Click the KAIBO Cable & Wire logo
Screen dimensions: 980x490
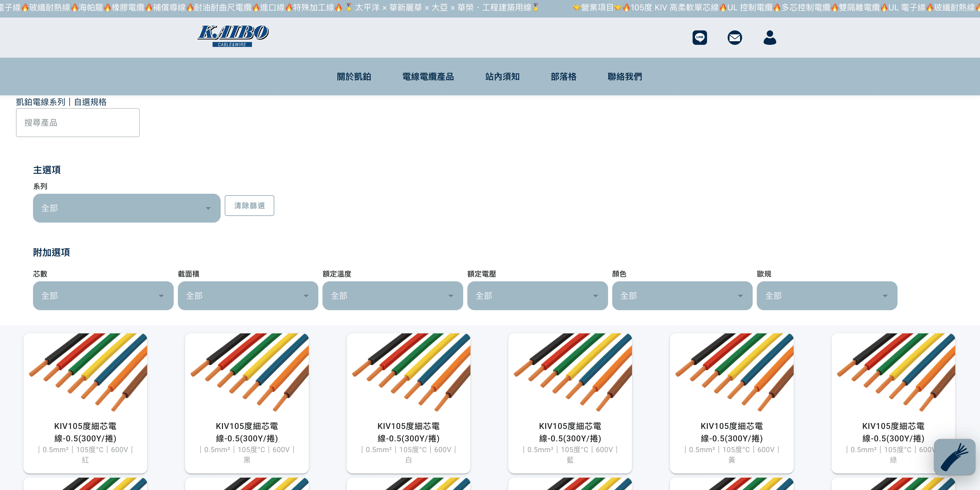(232, 36)
